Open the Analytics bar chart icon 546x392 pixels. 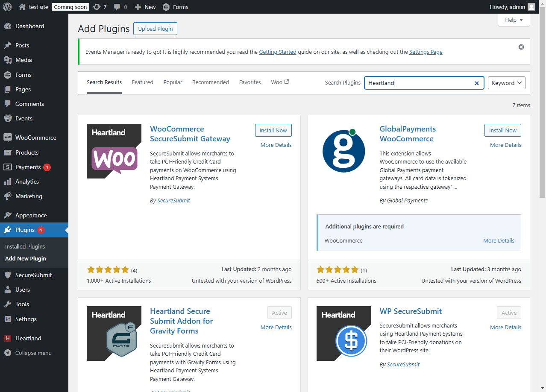tap(8, 181)
